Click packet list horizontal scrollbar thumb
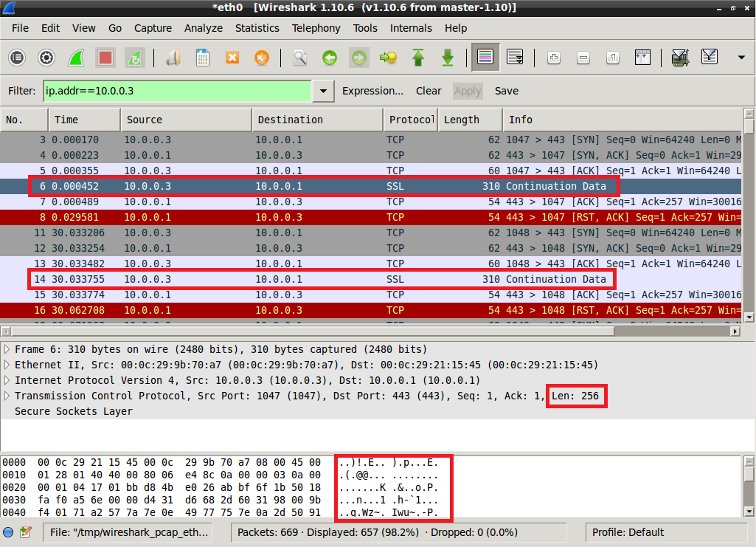756x547 pixels. pos(313,331)
